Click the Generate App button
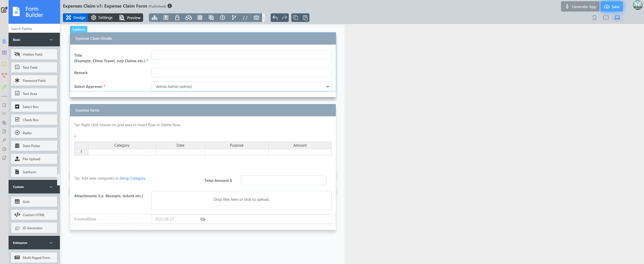644x264 pixels. pos(580,7)
